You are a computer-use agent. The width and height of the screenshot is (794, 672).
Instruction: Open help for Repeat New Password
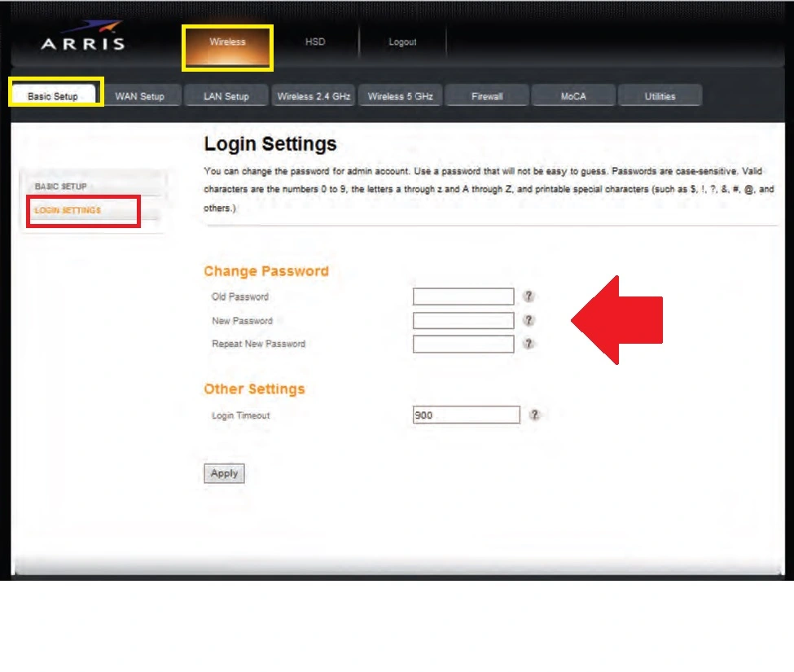(529, 344)
